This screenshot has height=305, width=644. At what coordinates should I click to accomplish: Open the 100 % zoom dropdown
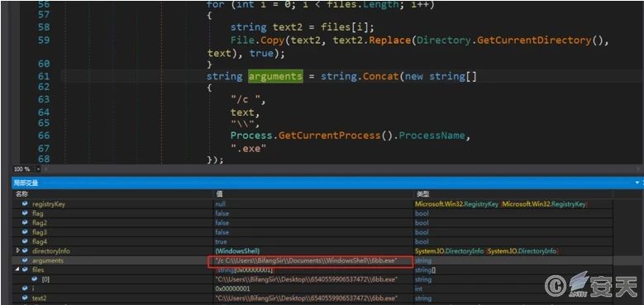[39, 169]
